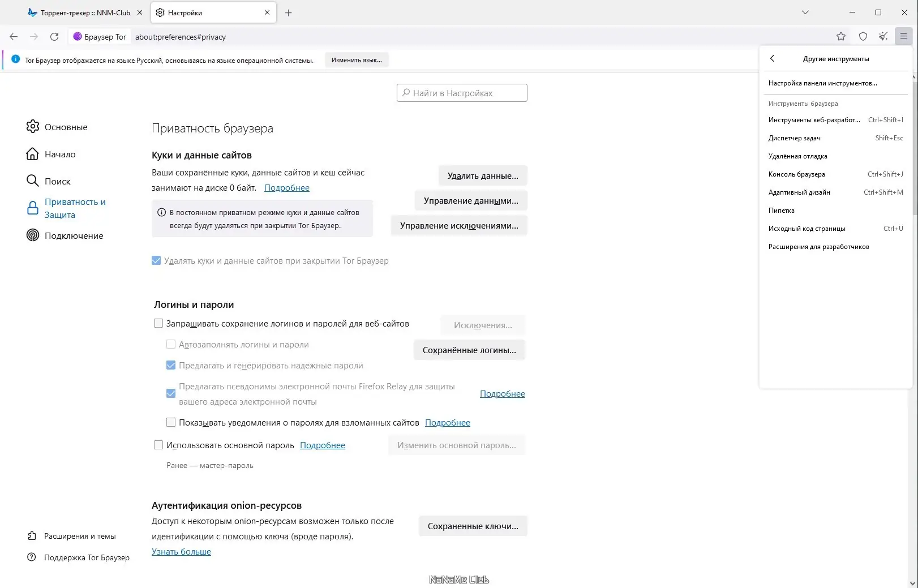Open the Подробнее link for Firefox Relay
The image size is (918, 588).
coord(503,394)
